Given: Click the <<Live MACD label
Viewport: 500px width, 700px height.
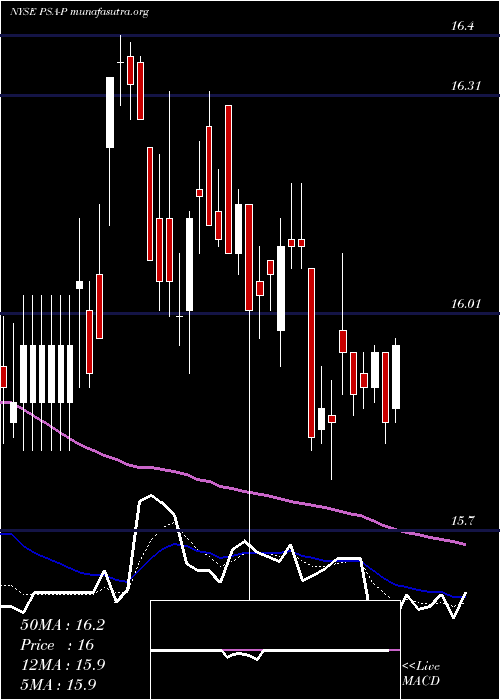Looking at the screenshot, I should (421, 674).
